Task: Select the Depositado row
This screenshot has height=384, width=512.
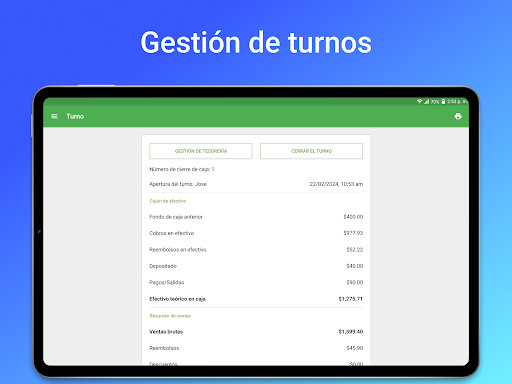Action: 256,266
